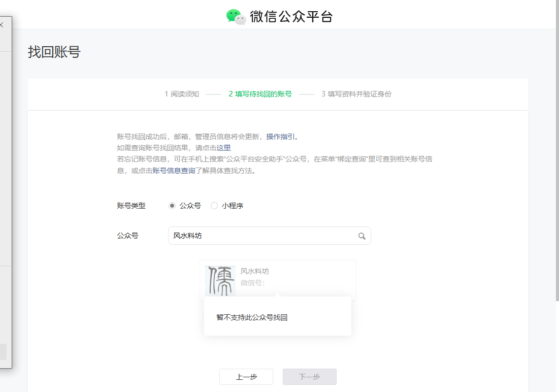Open the 账号信息查询 link
Image resolution: width=559 pixels, height=392 pixels.
click(x=174, y=171)
